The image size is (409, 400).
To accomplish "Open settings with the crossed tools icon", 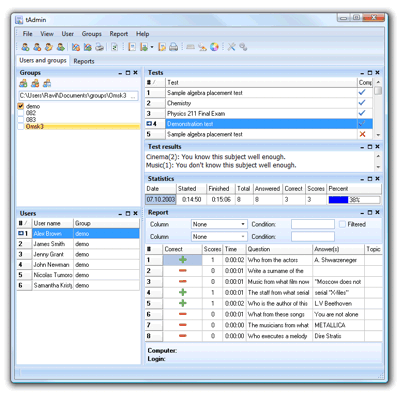I will point(231,47).
